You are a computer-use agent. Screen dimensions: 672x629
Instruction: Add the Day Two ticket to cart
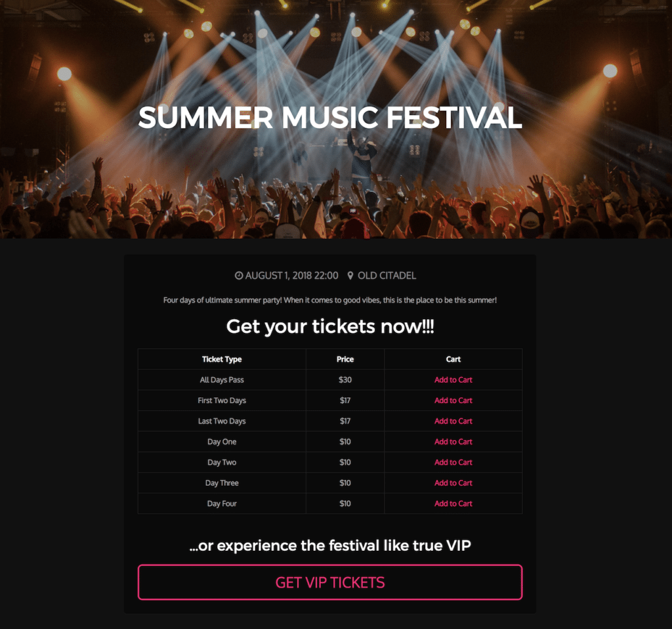pyautogui.click(x=453, y=462)
